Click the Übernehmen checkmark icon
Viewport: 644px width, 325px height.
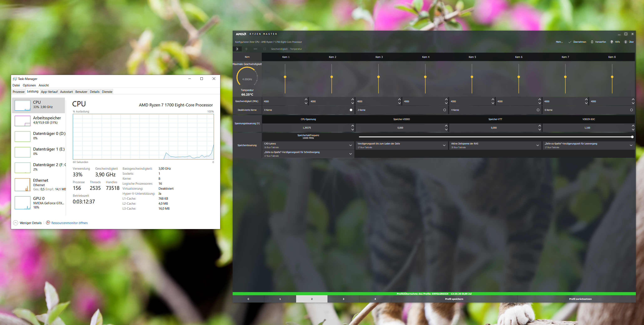570,42
